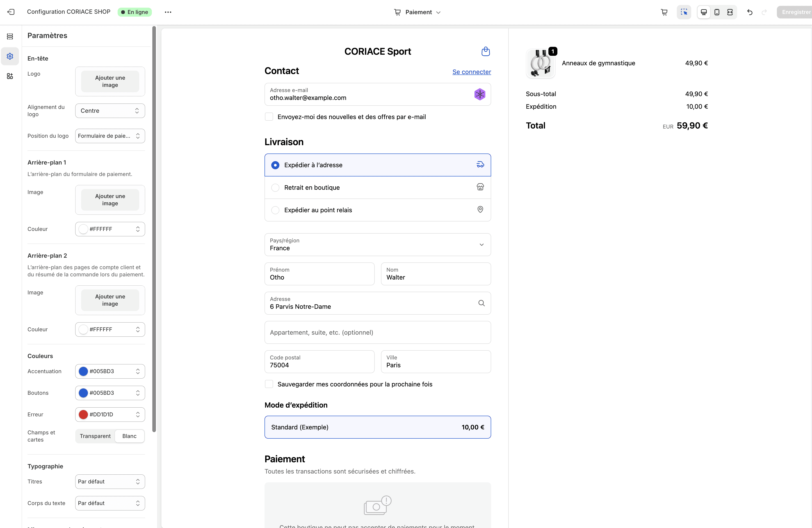Open the sections sidebar icon
The width and height of the screenshot is (812, 528).
pyautogui.click(x=10, y=36)
